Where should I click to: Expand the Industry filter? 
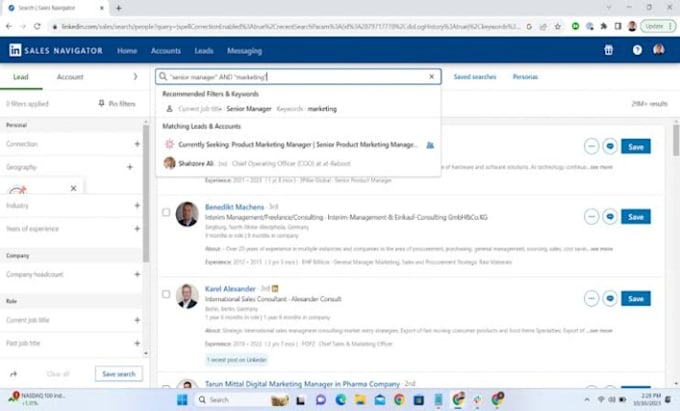click(x=137, y=206)
